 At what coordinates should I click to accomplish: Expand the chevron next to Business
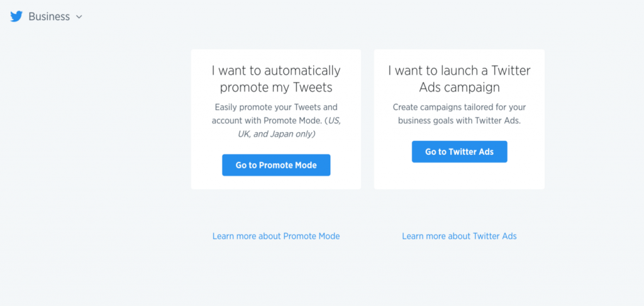(x=79, y=17)
